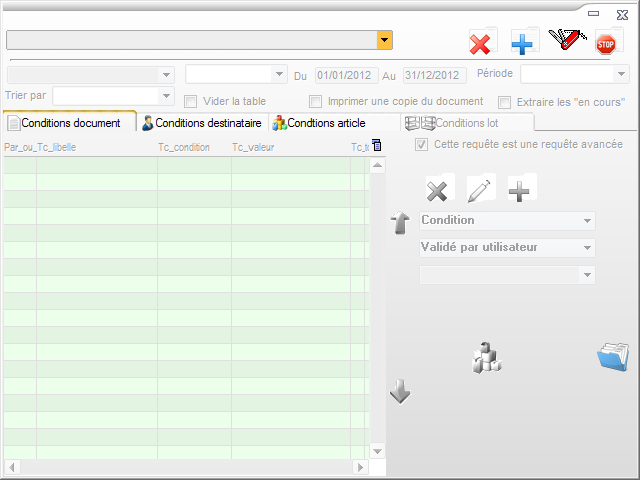Screen dimensions: 640x480
Task: Switch to 'Conditions destinataire' tab
Action: [202, 123]
